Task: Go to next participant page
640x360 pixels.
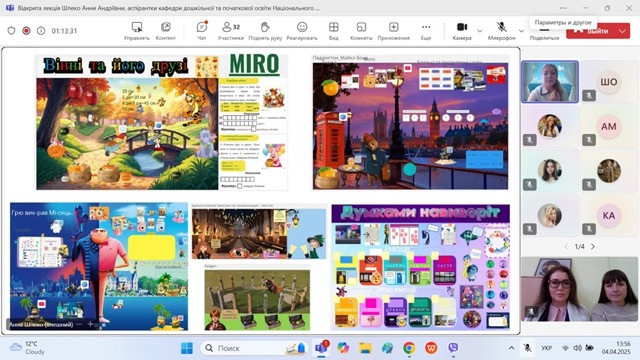Action: pos(593,247)
